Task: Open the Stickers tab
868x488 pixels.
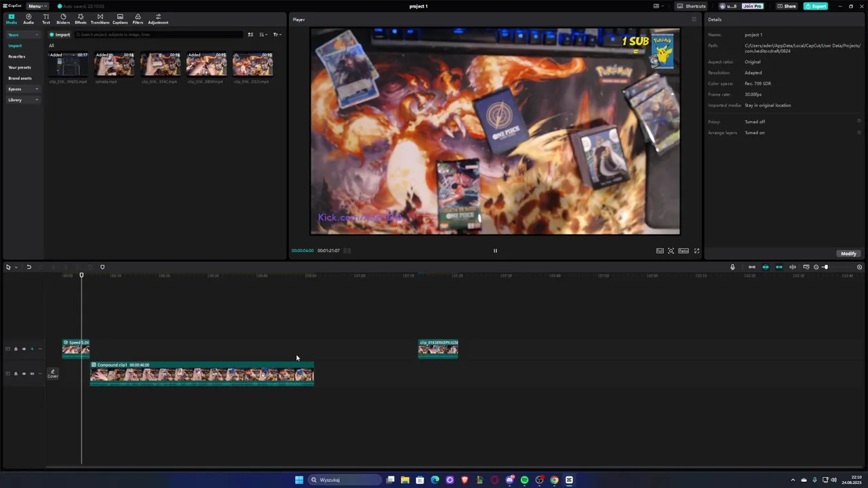Action: [x=63, y=19]
